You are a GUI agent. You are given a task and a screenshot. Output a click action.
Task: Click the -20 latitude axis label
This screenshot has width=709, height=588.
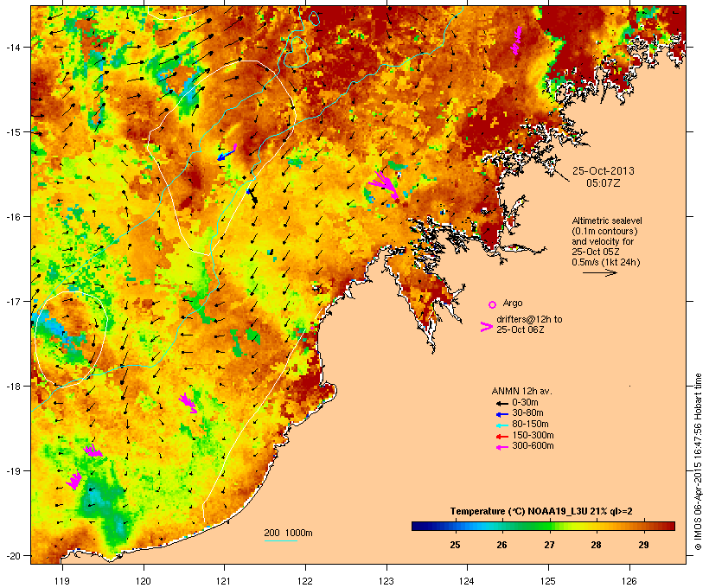12,555
